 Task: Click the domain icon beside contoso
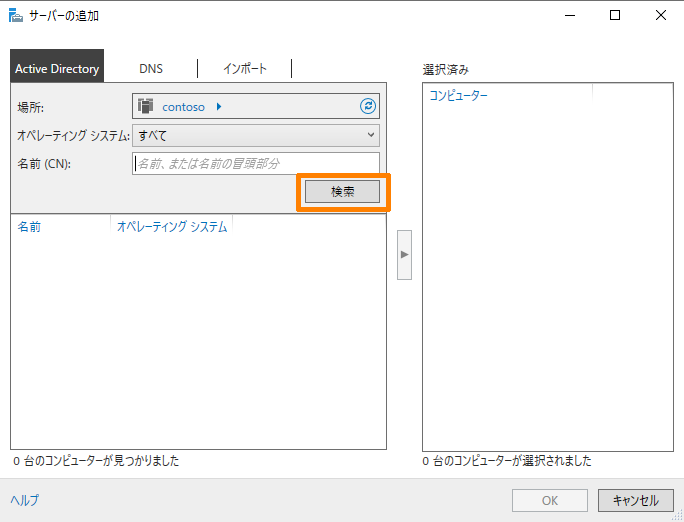point(146,106)
